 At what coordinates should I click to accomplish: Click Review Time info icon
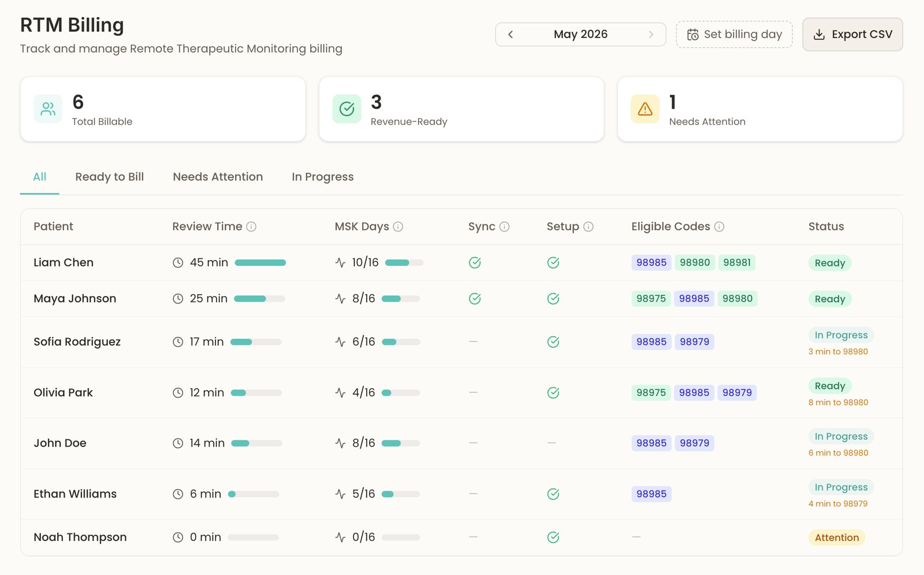tap(251, 227)
